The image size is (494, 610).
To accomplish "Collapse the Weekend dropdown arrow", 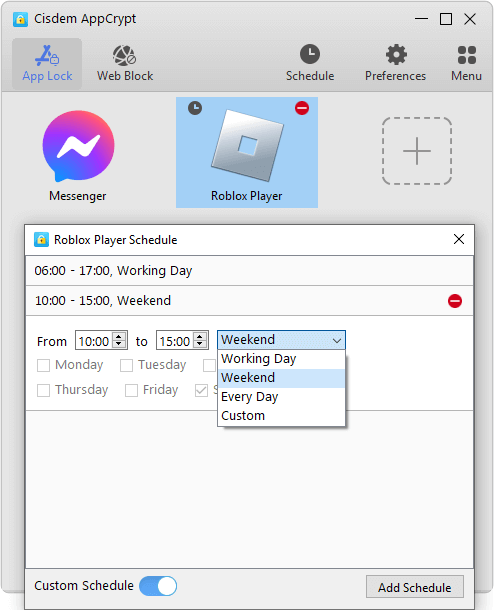I will [337, 341].
